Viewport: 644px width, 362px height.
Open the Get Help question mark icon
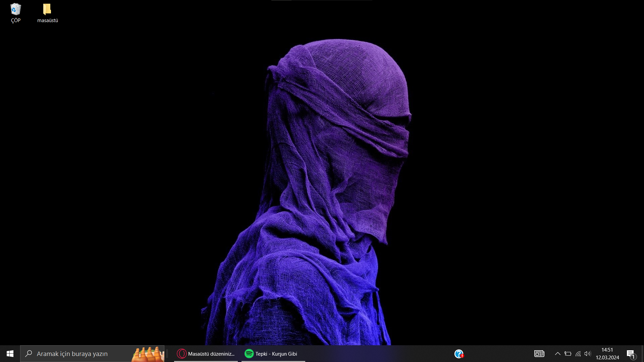click(459, 354)
